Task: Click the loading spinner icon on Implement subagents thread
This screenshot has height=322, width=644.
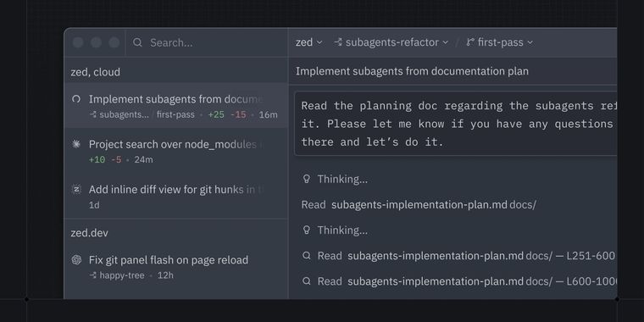Action: tap(76, 99)
